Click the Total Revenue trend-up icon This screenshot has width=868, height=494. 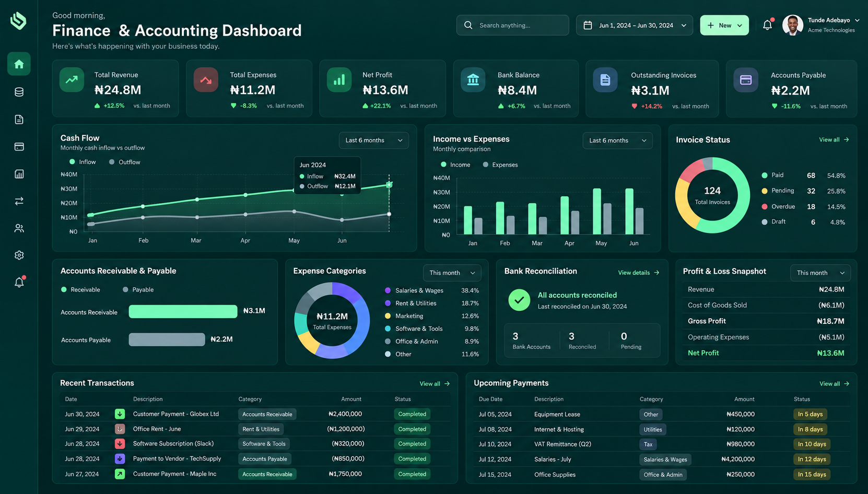pyautogui.click(x=72, y=80)
